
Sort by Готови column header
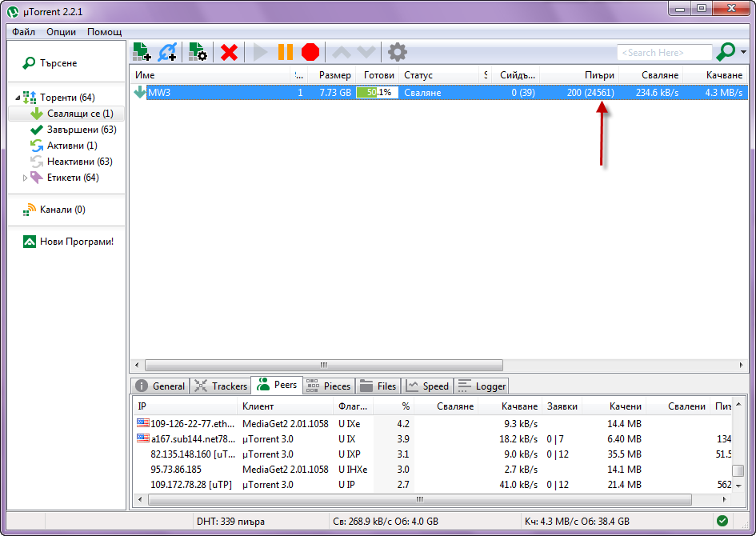(x=377, y=75)
